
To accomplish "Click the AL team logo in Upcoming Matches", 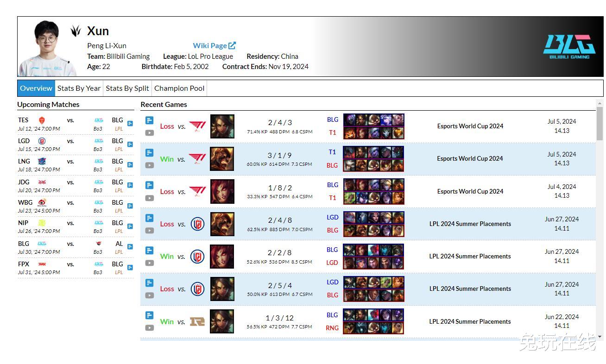I will pos(99,244).
